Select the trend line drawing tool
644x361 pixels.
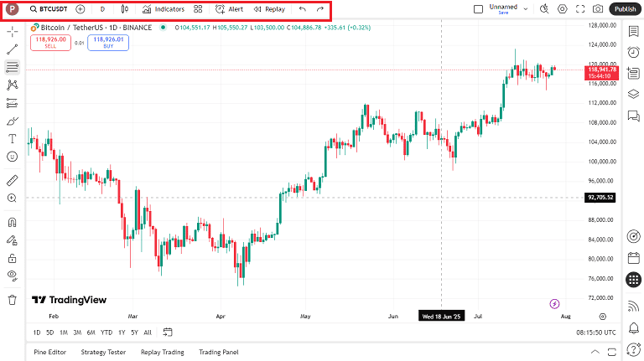(x=13, y=49)
